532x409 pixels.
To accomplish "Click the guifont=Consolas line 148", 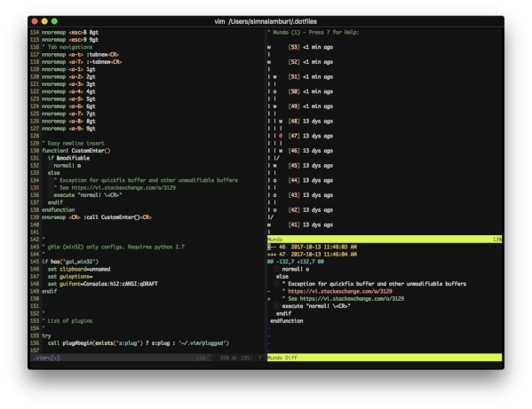I will [103, 284].
